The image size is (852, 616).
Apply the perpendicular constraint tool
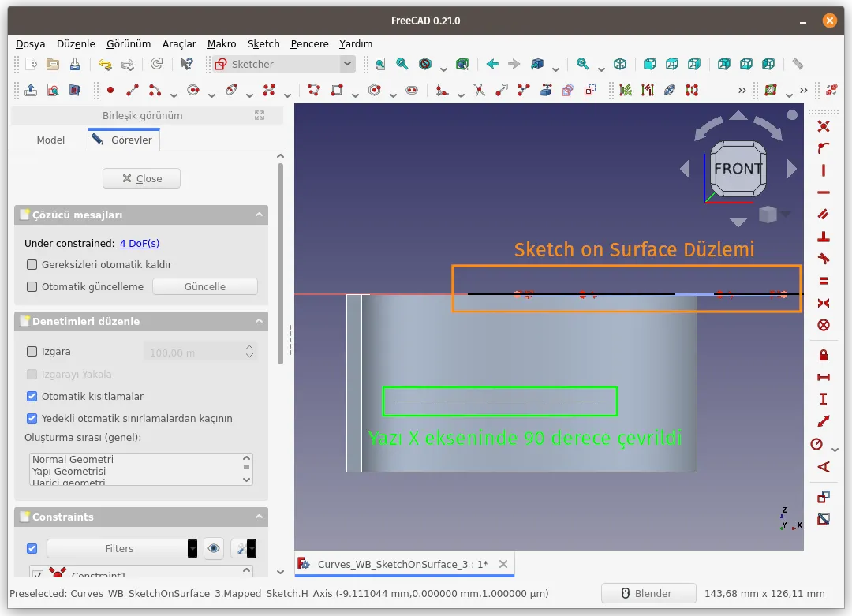pos(824,236)
